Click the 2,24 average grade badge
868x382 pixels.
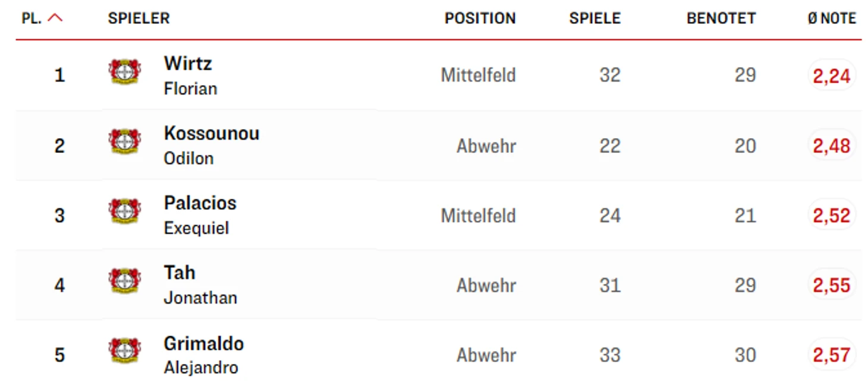tap(832, 76)
